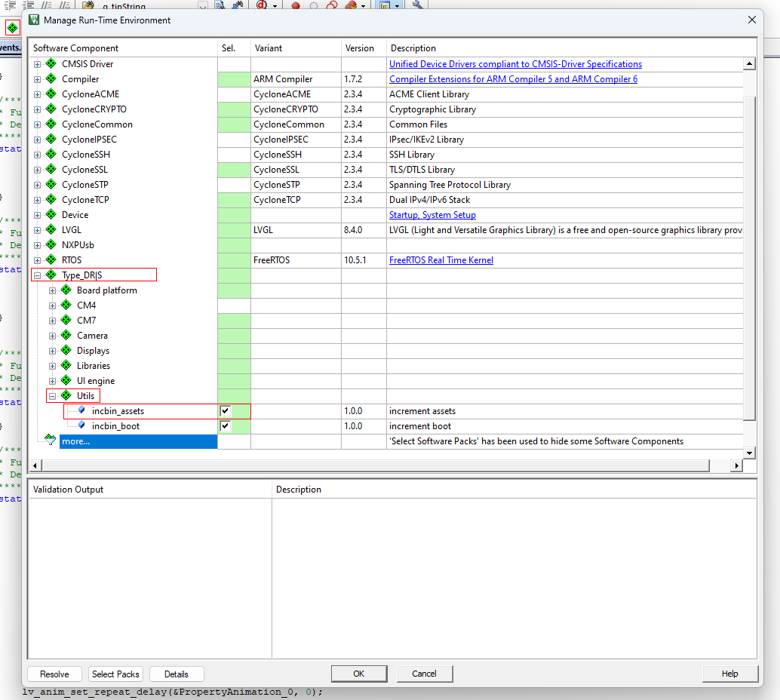Expand the Board platform node
Image resolution: width=780 pixels, height=700 pixels.
click(x=53, y=290)
